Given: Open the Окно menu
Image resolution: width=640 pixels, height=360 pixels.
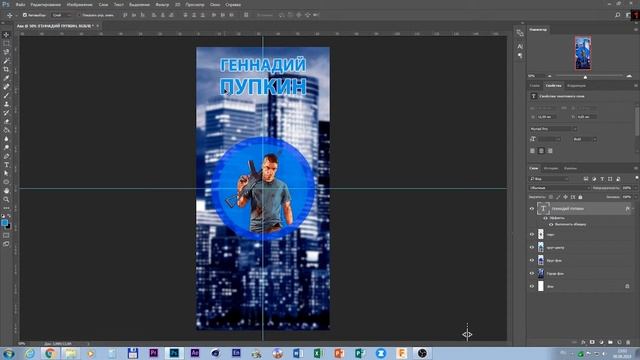Looking at the screenshot, I should (215, 4).
